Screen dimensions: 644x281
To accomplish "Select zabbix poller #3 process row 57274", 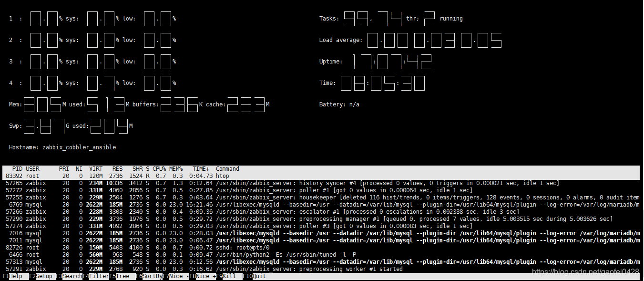I will click(321, 226).
